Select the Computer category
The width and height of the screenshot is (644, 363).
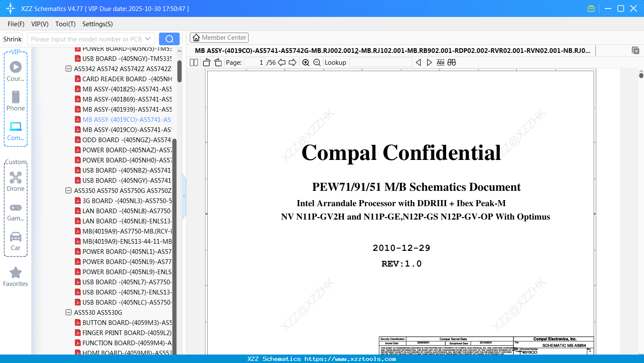click(16, 131)
